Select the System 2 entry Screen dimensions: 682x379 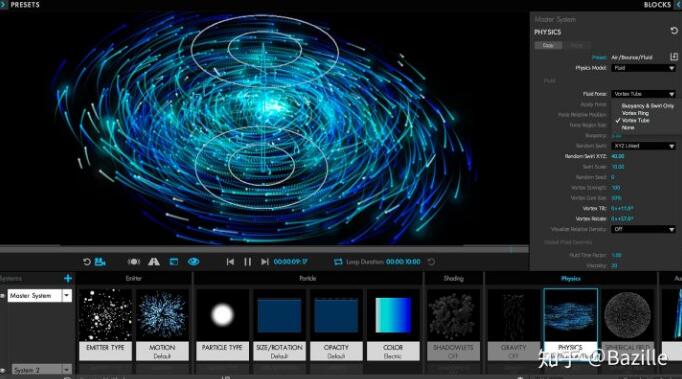point(37,369)
